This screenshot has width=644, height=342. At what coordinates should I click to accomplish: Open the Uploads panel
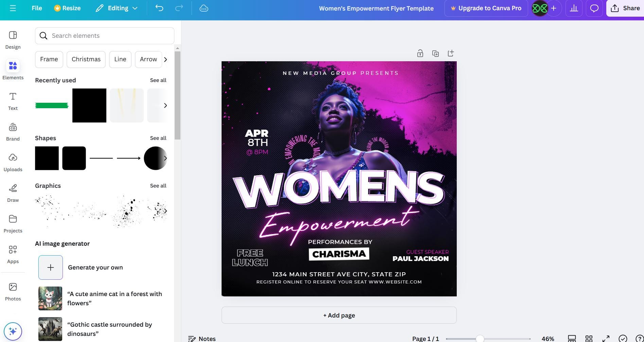(13, 162)
